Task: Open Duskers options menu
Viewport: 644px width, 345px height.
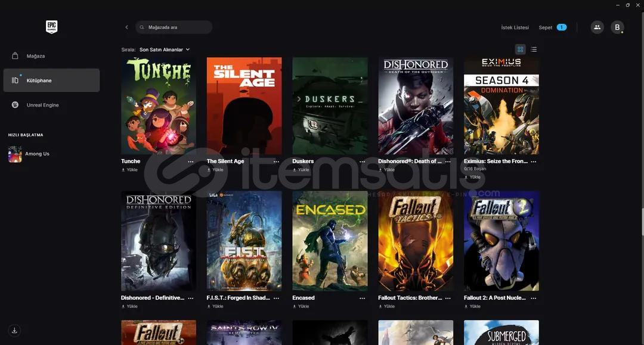Action: pos(363,161)
